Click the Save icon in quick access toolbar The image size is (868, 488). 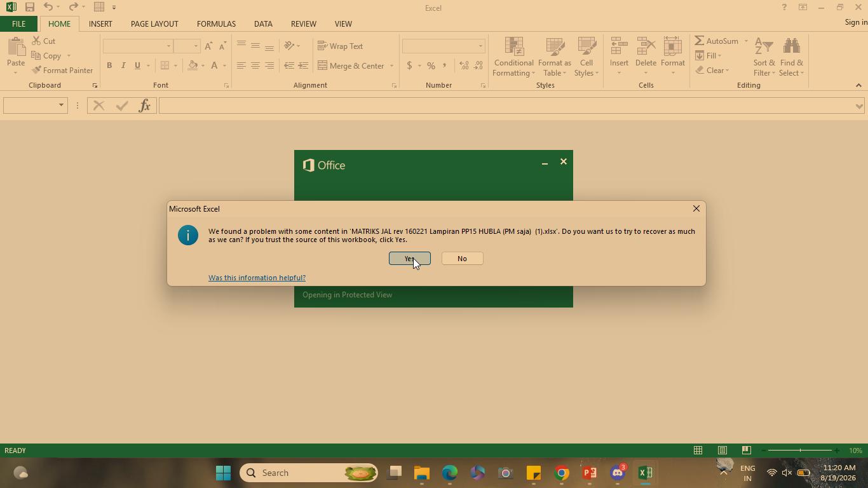click(x=29, y=7)
